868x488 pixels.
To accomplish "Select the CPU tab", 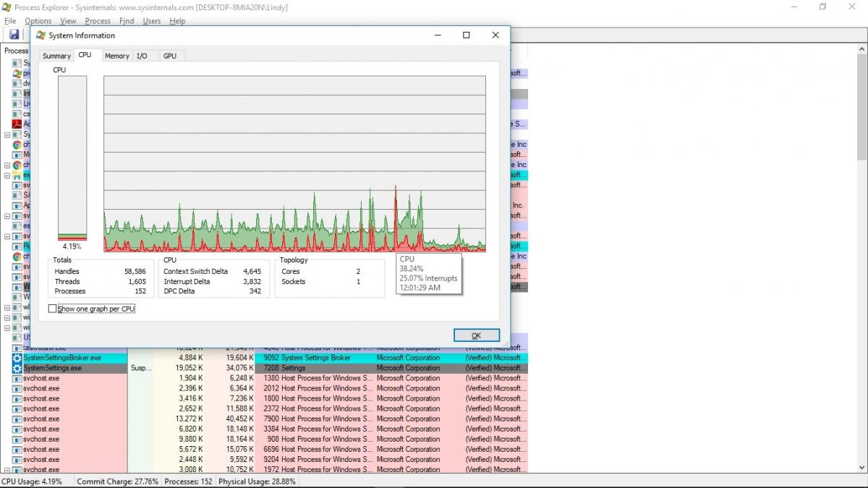I will [x=85, y=55].
